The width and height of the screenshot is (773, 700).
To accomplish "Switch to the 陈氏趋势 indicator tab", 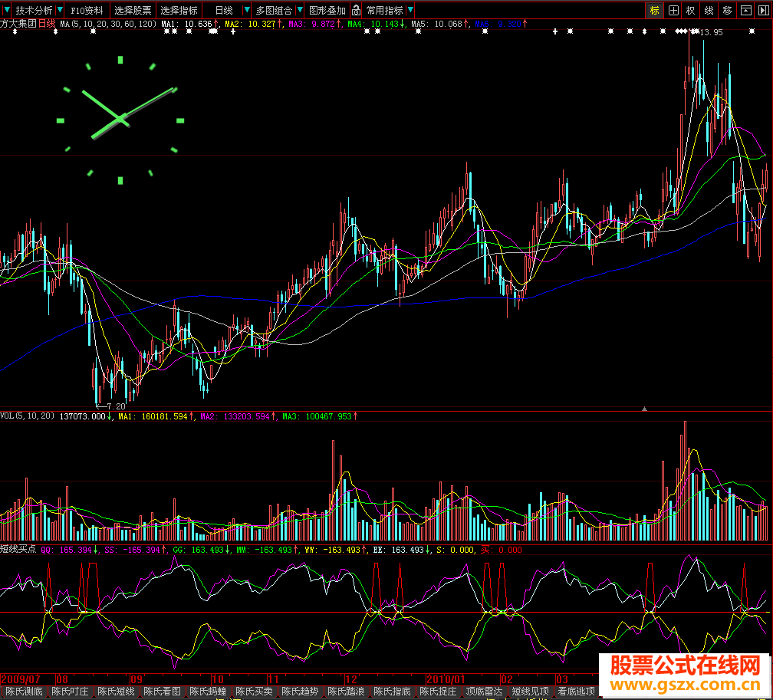I will tap(300, 692).
